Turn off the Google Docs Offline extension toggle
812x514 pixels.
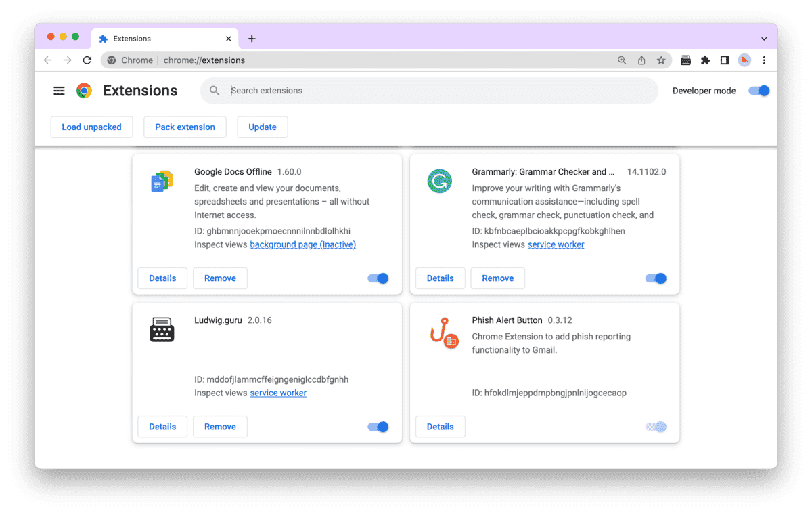pos(378,278)
